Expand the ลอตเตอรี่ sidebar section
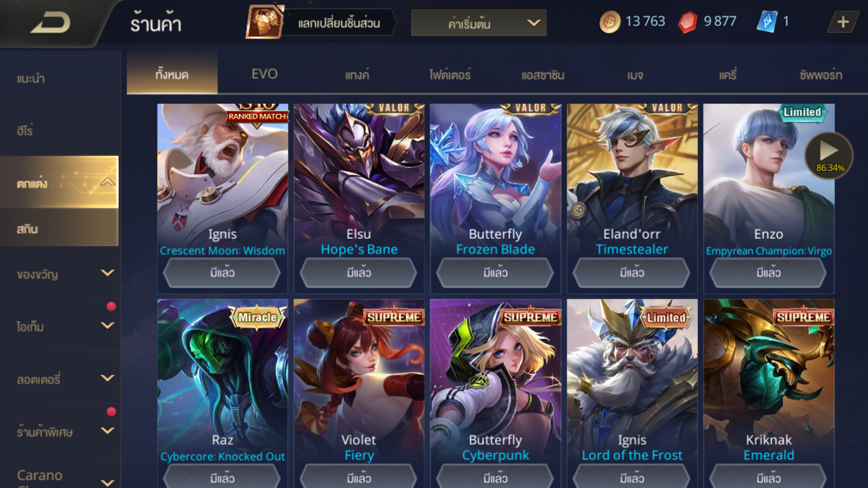 point(107,378)
